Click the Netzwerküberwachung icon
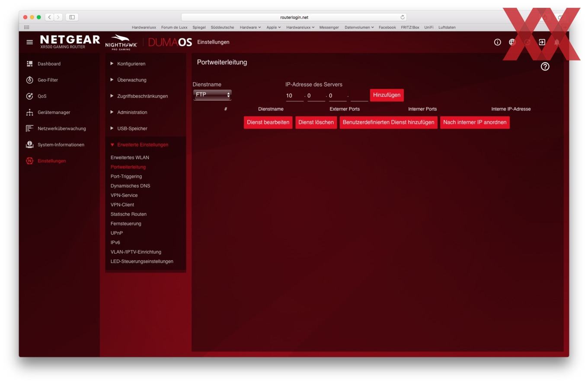The image size is (588, 384). pos(29,129)
